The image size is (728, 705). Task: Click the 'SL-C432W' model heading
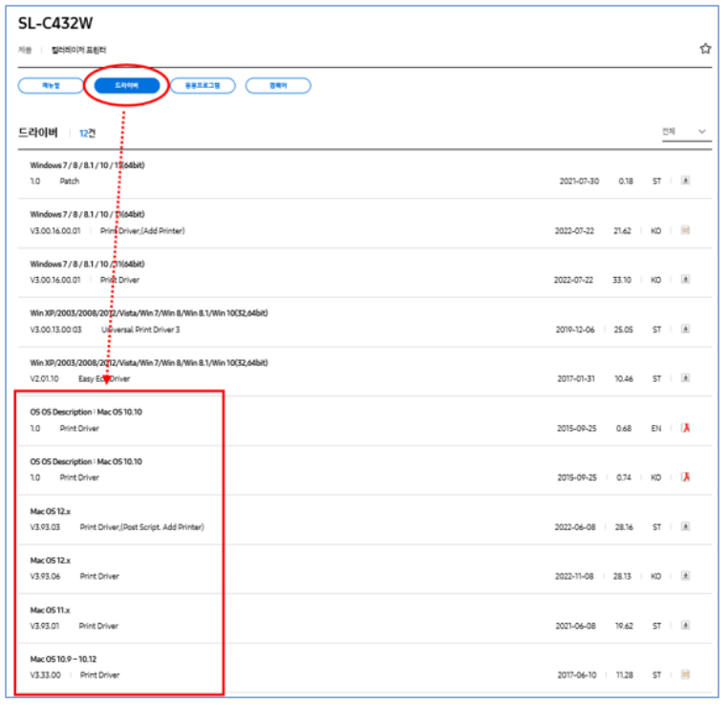(55, 23)
